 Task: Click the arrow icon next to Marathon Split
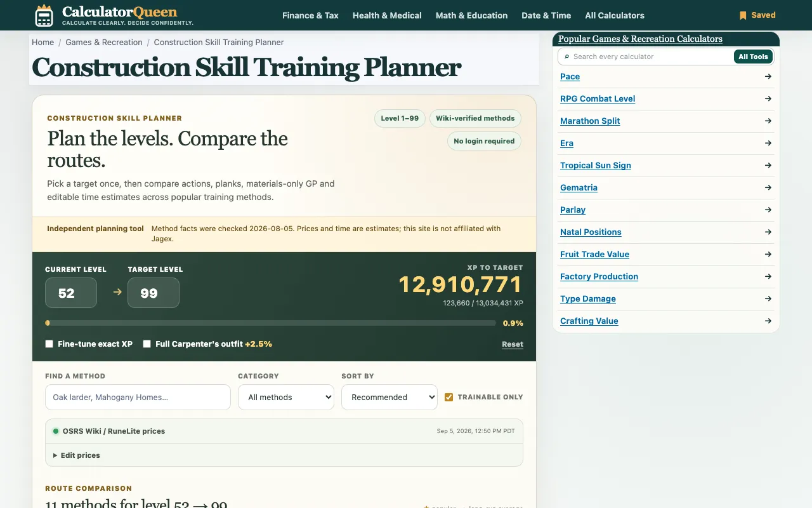point(768,121)
